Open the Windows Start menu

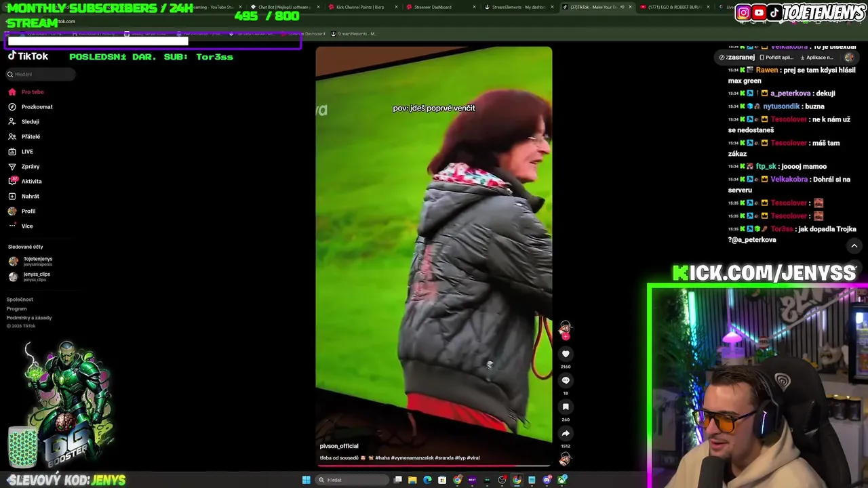point(306,480)
